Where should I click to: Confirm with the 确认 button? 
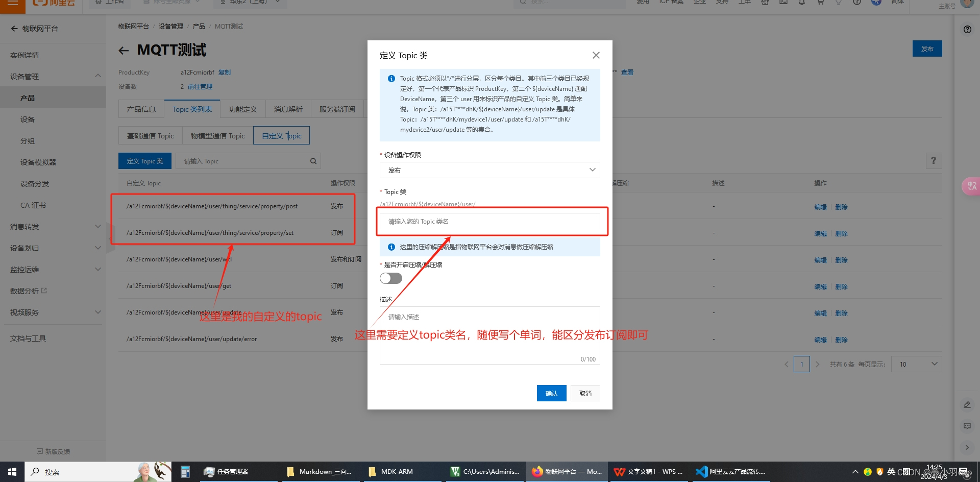point(551,393)
